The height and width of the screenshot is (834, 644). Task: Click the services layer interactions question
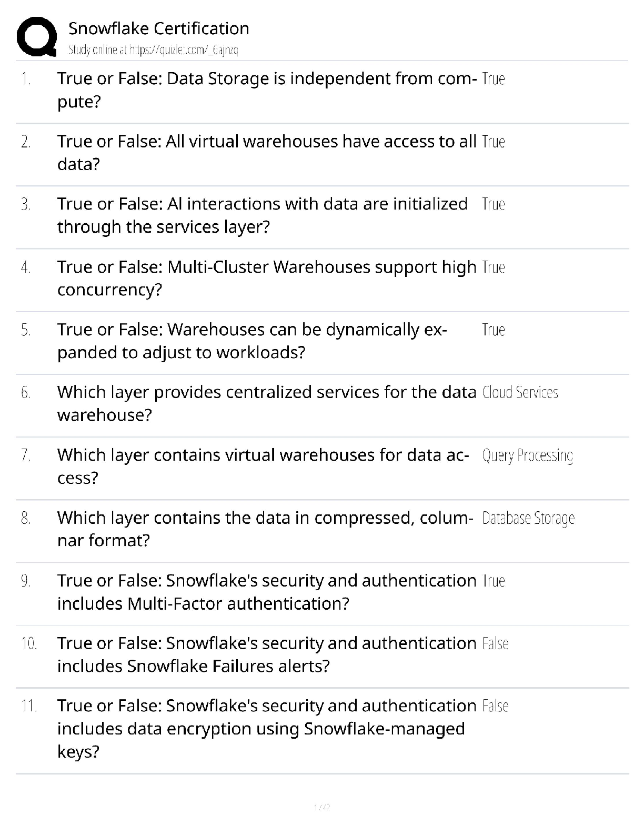[x=262, y=215]
